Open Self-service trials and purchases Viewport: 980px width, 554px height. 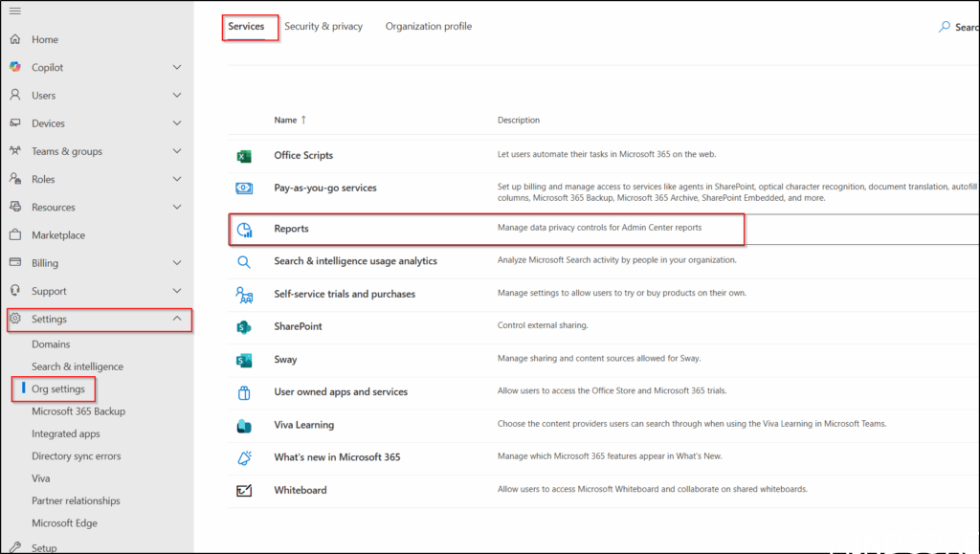(x=345, y=294)
